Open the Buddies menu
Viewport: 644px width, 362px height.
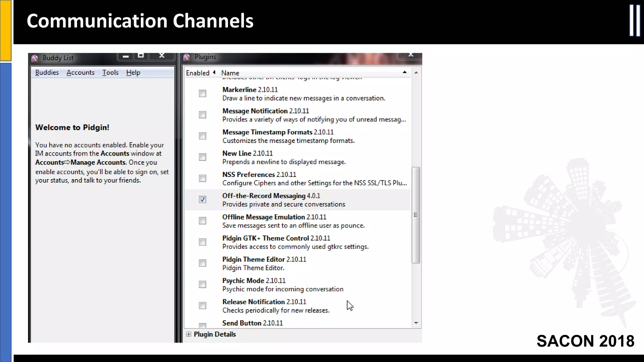(47, 73)
